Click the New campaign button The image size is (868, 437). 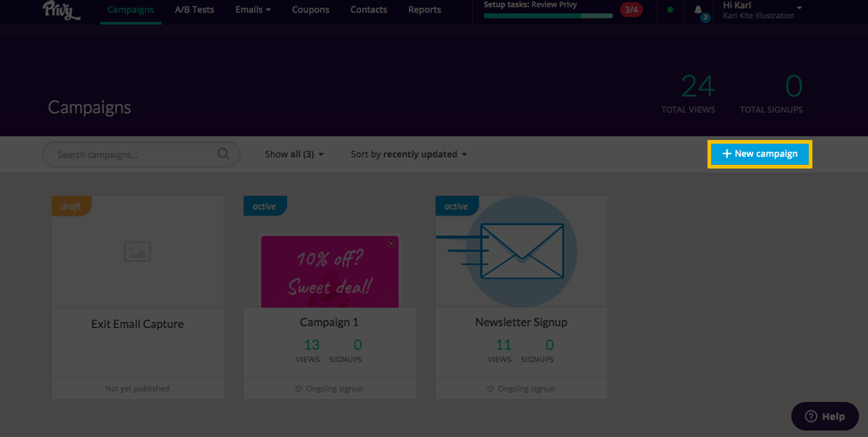(x=759, y=154)
